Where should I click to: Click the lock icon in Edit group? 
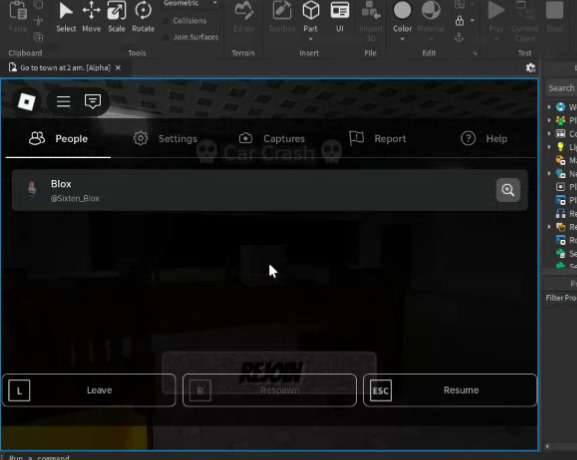coord(459,21)
